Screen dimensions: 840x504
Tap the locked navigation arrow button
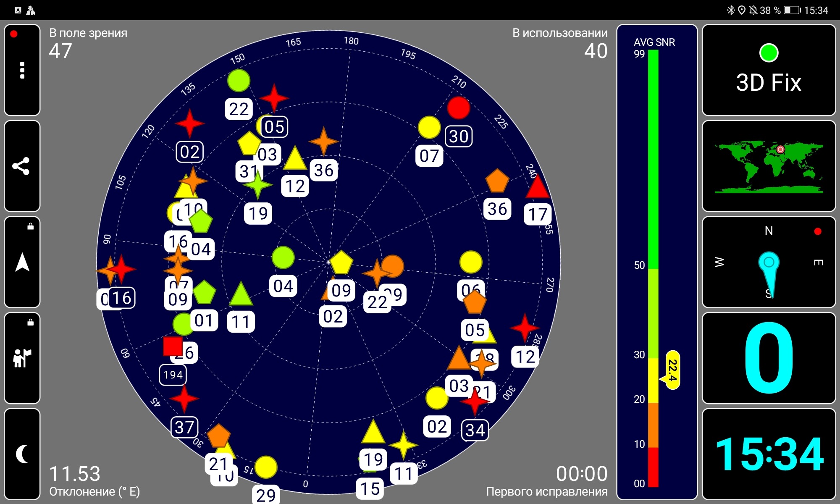click(x=22, y=262)
